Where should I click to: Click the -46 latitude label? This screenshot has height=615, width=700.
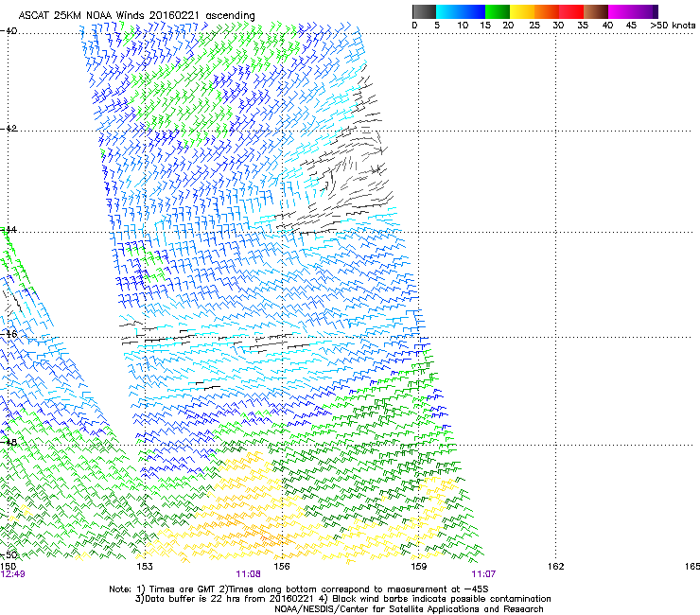(9, 334)
